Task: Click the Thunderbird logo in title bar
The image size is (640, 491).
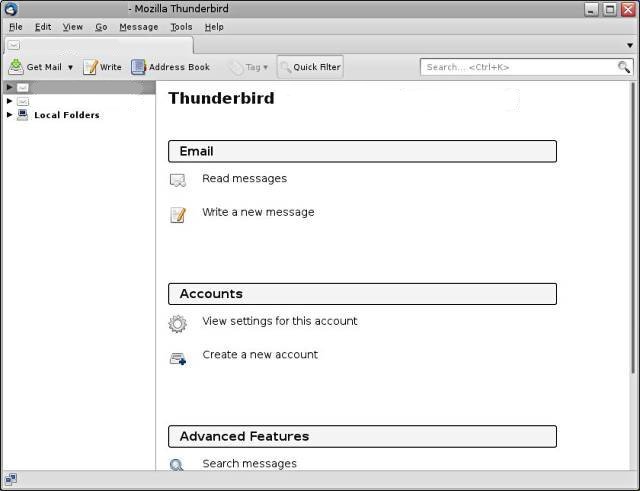Action: coord(11,9)
